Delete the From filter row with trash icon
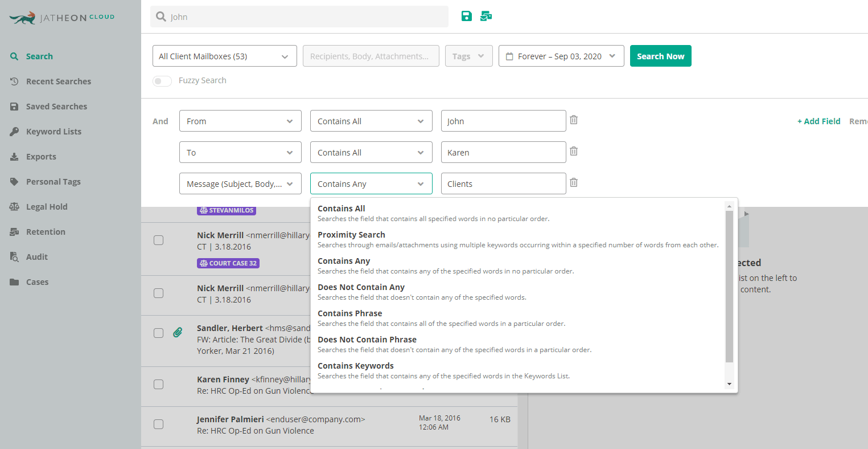 coord(574,120)
